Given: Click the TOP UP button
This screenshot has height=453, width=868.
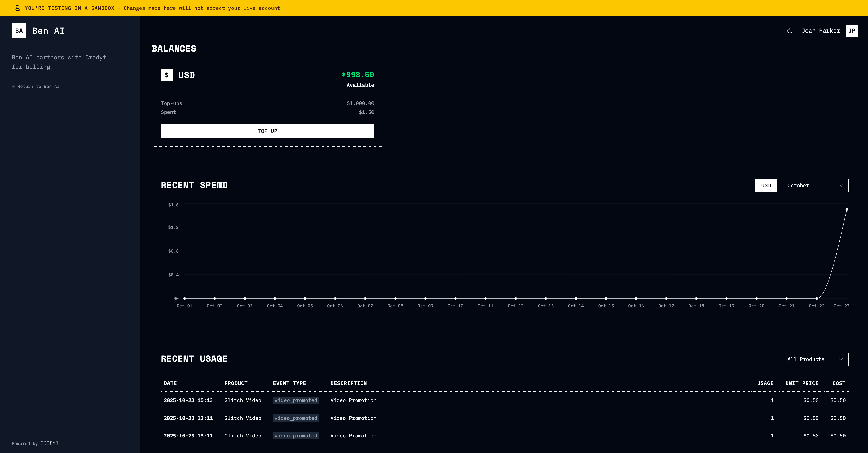Looking at the screenshot, I should click(267, 131).
